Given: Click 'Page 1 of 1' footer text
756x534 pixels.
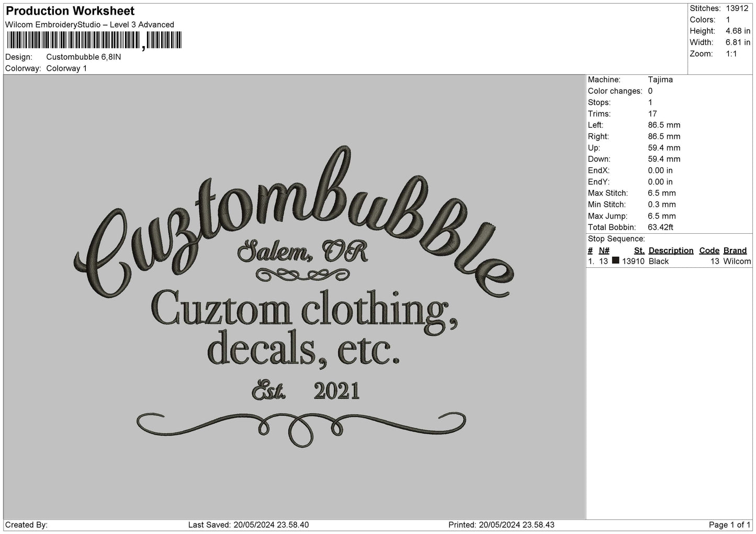Looking at the screenshot, I should [729, 525].
